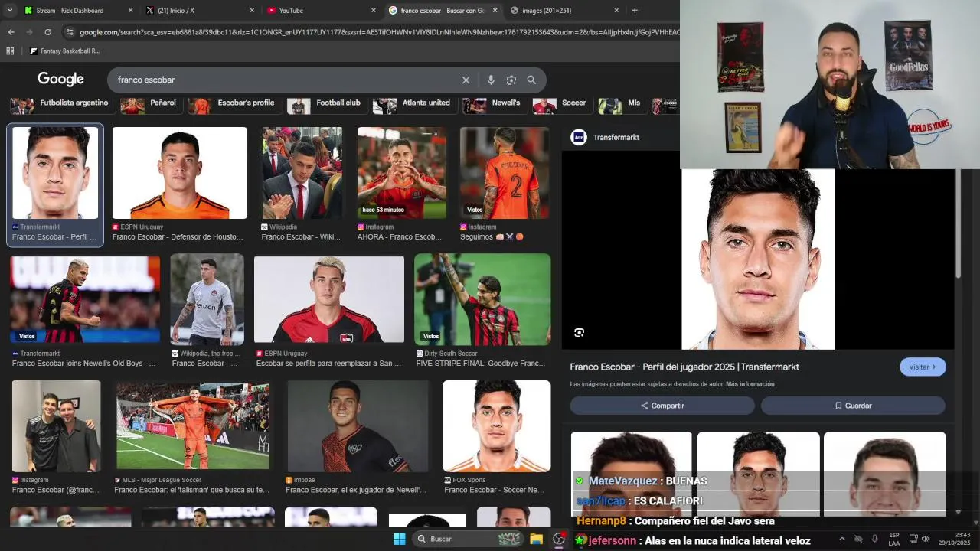
Task: Close the images (201×251) tab
Action: (x=616, y=11)
